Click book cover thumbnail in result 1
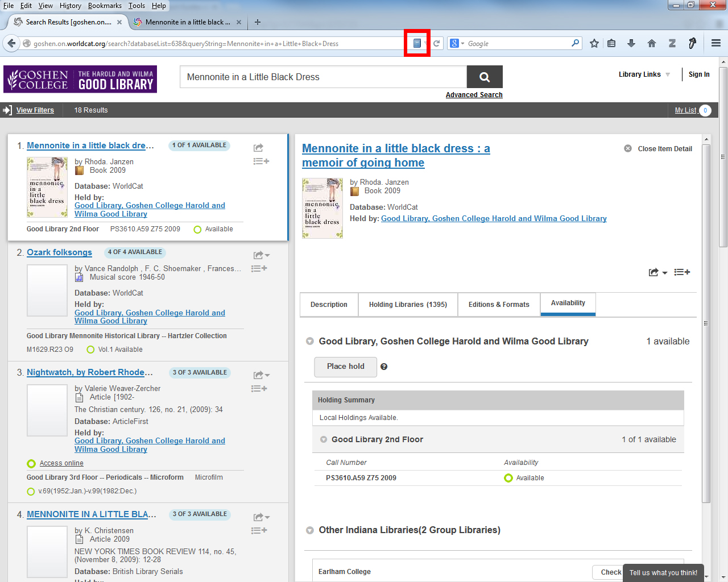728x582 pixels. tap(47, 188)
